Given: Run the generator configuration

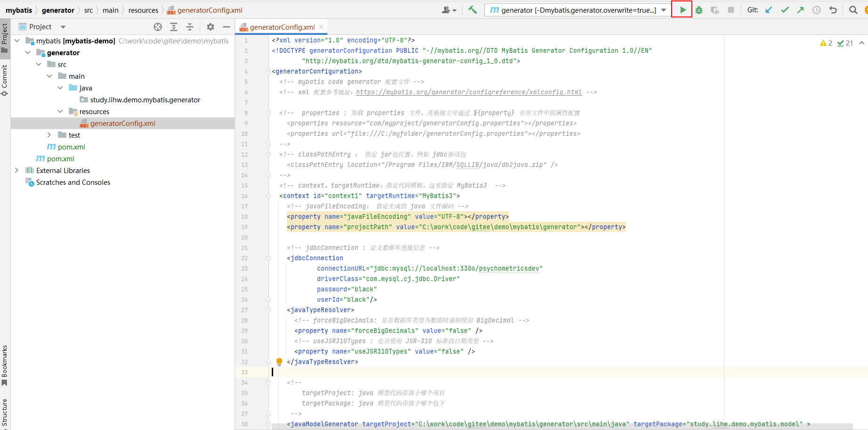Looking at the screenshot, I should click(682, 10).
